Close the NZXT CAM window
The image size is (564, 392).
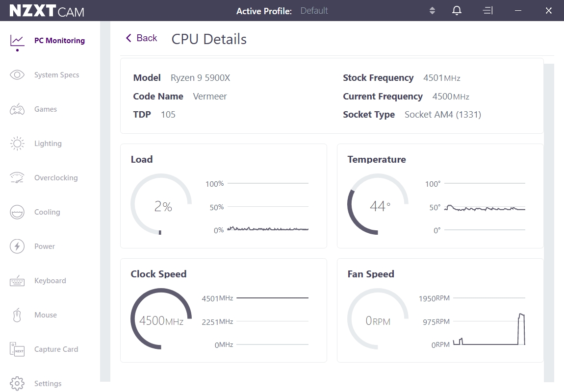548,10
